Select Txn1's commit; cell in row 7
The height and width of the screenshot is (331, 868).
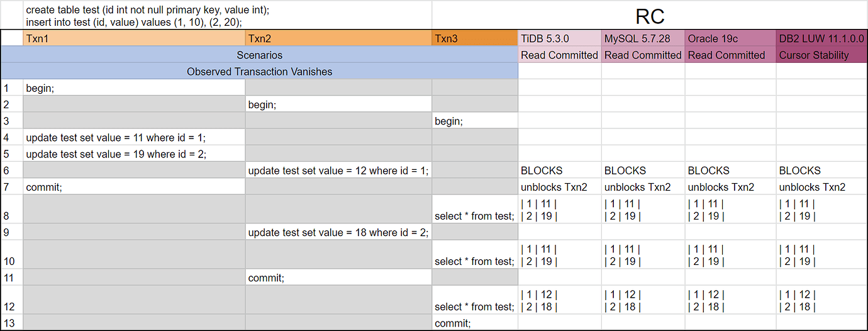(x=133, y=187)
